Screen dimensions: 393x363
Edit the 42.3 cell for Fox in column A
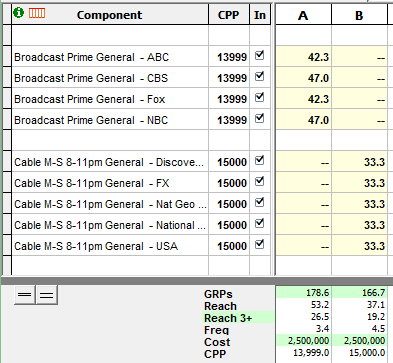[x=303, y=99]
